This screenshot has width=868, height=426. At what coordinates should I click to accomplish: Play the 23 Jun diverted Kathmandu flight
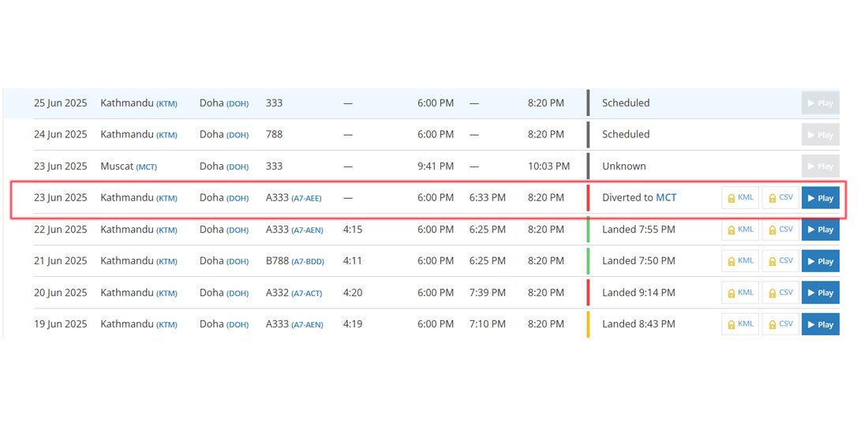pos(821,198)
